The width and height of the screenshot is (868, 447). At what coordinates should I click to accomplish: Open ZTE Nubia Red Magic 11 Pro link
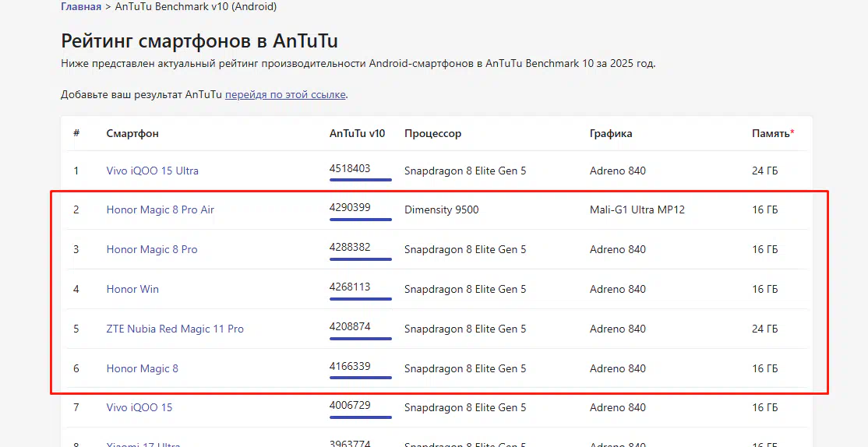pos(175,329)
